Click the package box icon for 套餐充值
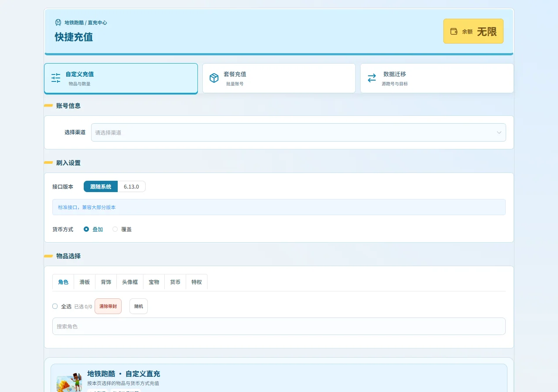The image size is (558, 392). tap(214, 78)
